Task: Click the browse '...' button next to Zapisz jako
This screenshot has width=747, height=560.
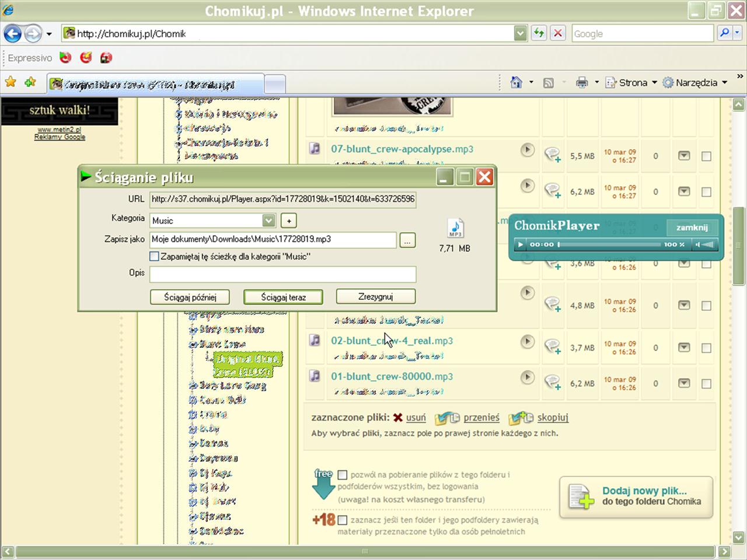Action: click(408, 240)
